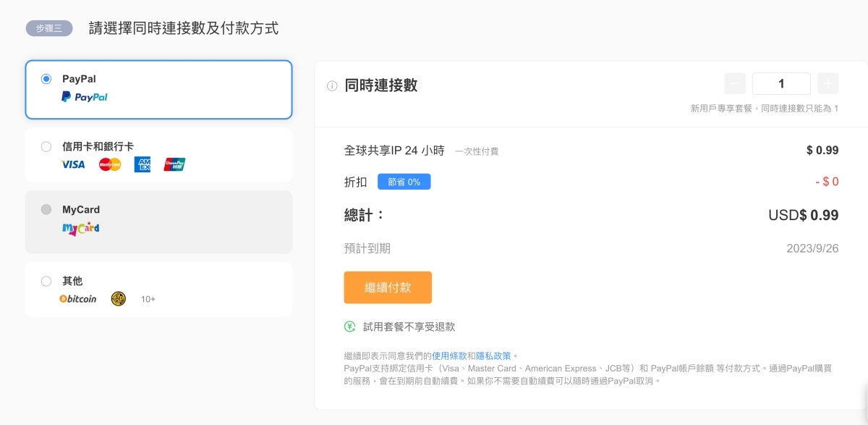Image resolution: width=868 pixels, height=425 pixels.
Task: Open the 使用條款 link
Action: pos(449,355)
